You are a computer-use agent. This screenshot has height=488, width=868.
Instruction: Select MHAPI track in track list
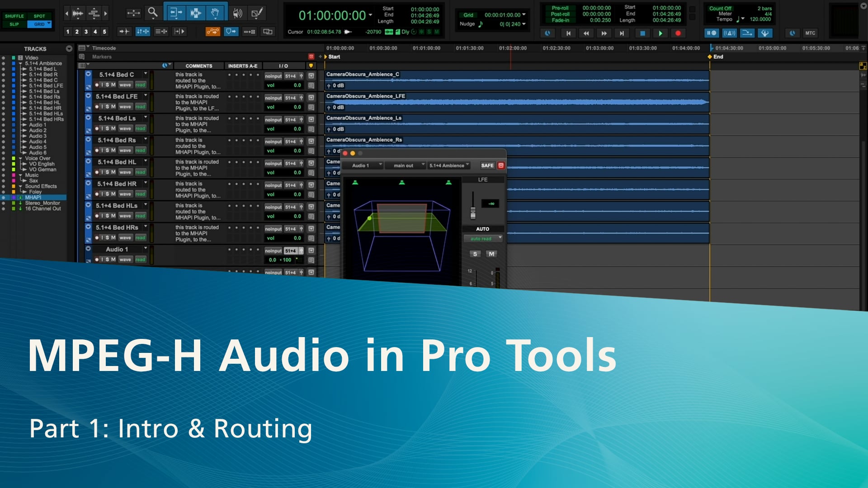pos(33,197)
